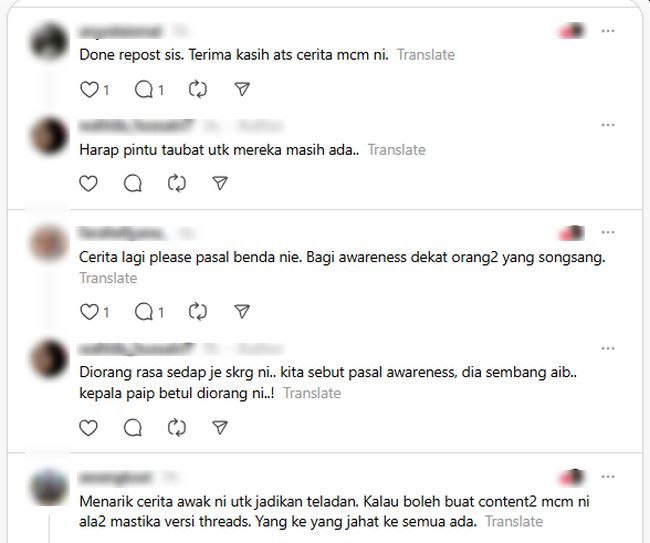Like the "Harap pintu taubat" reply

(88, 184)
